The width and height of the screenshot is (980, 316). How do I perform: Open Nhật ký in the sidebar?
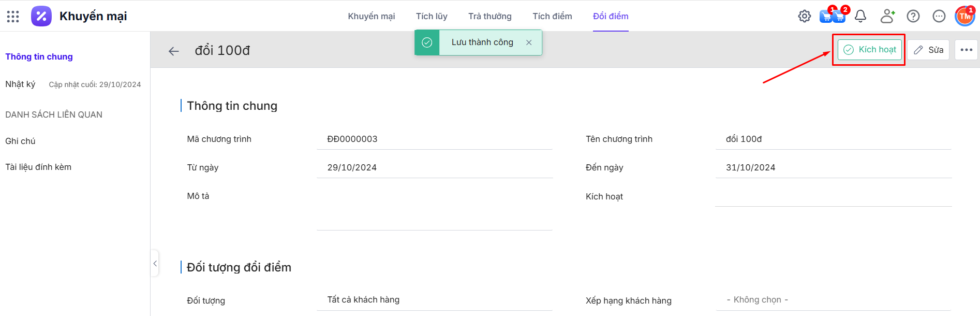(20, 84)
